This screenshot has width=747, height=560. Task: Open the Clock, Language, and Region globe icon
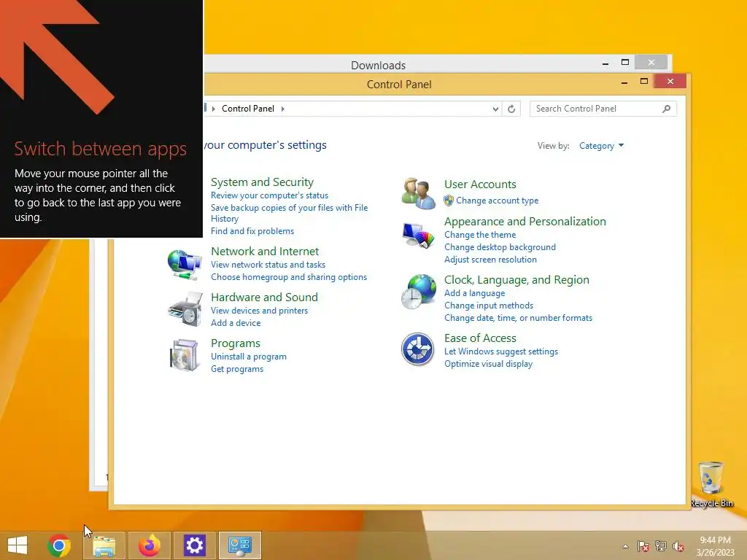pos(418,292)
